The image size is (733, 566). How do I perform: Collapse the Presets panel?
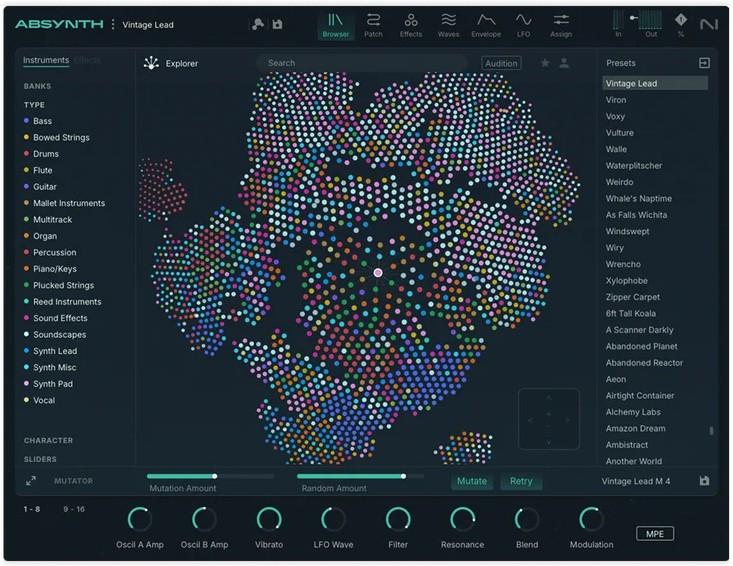click(x=704, y=63)
